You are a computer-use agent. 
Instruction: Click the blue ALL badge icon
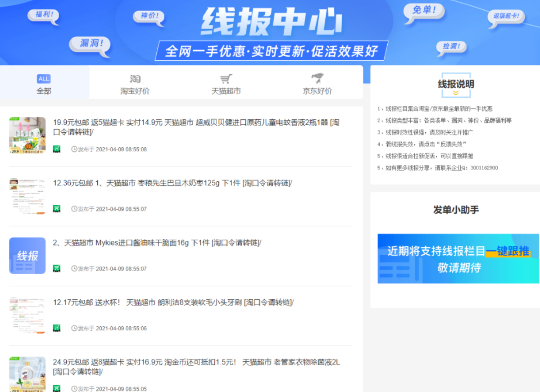(x=44, y=79)
